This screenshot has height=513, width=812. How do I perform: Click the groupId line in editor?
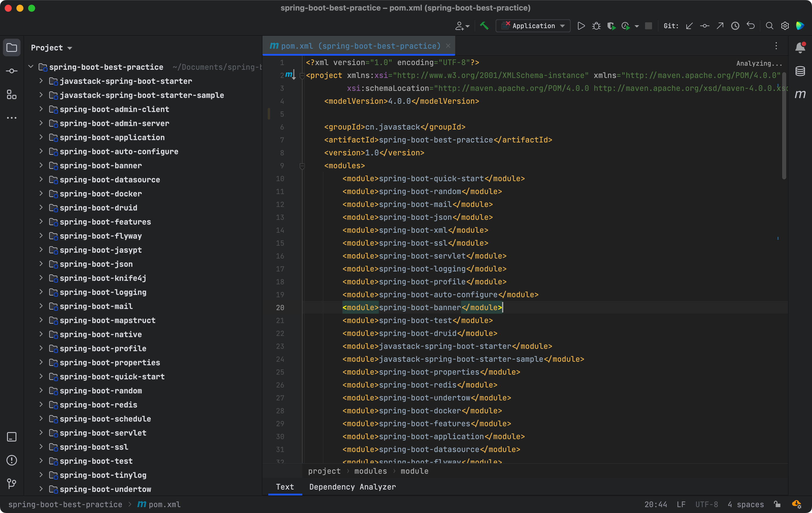click(395, 127)
